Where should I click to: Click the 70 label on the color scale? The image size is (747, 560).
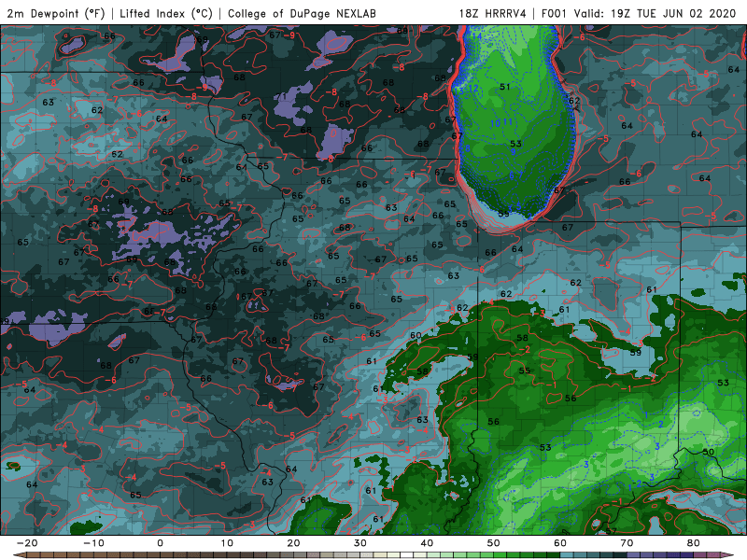tap(627, 543)
